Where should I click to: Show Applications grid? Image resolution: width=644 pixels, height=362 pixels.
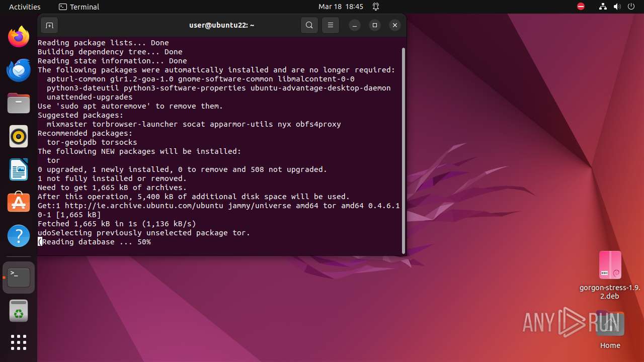click(x=19, y=342)
